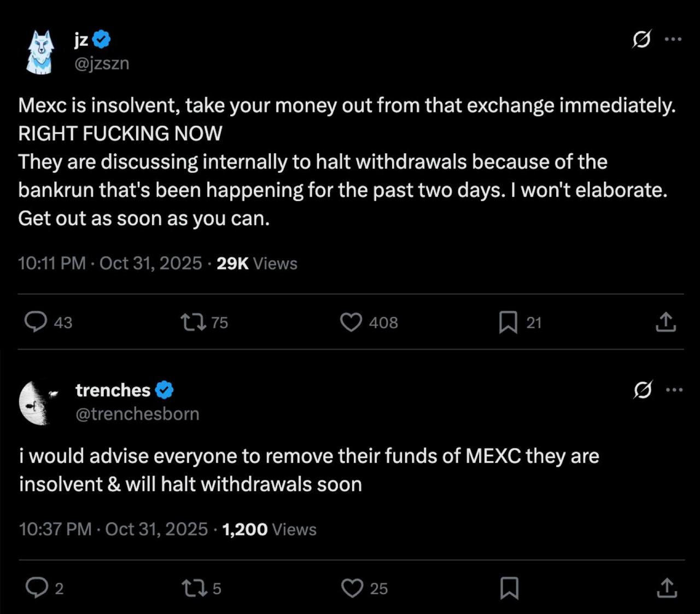
Task: Visit the @jzszn handle link
Action: [x=102, y=63]
